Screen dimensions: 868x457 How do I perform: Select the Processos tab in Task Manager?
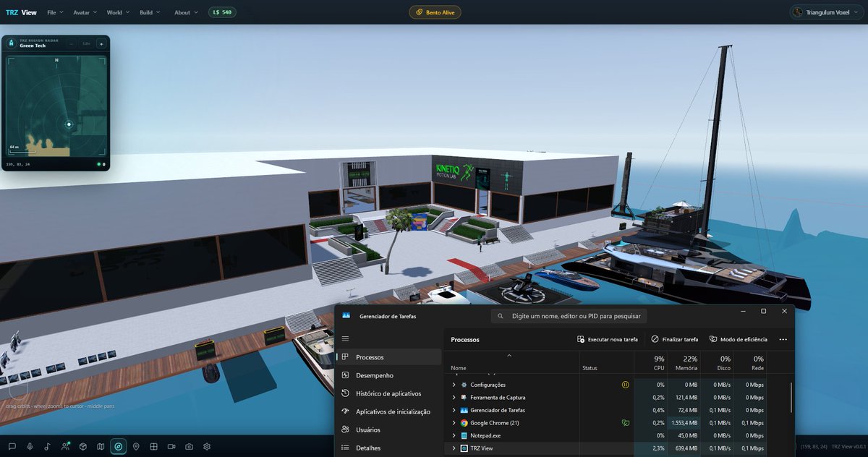(389, 357)
